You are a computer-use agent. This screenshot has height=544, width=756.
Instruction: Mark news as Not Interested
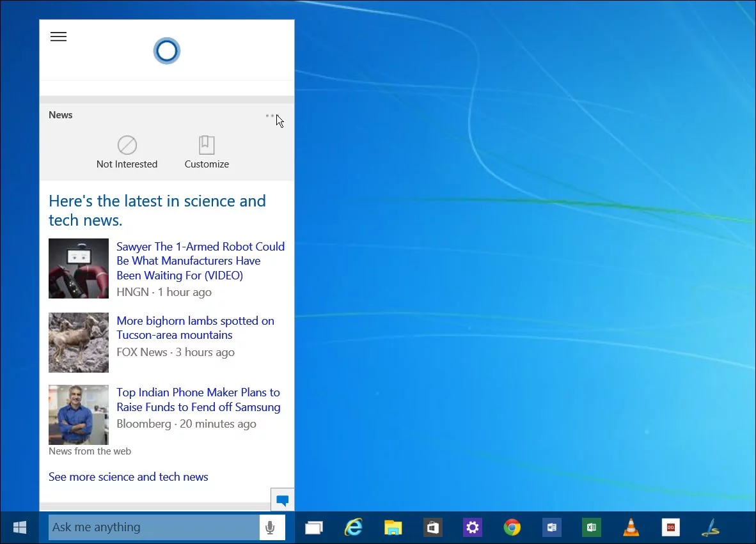pyautogui.click(x=127, y=152)
